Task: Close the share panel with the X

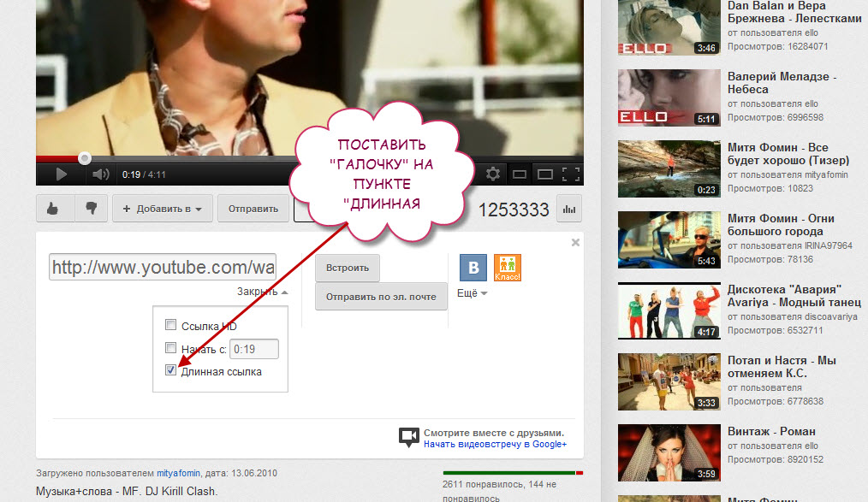Action: pyautogui.click(x=576, y=242)
